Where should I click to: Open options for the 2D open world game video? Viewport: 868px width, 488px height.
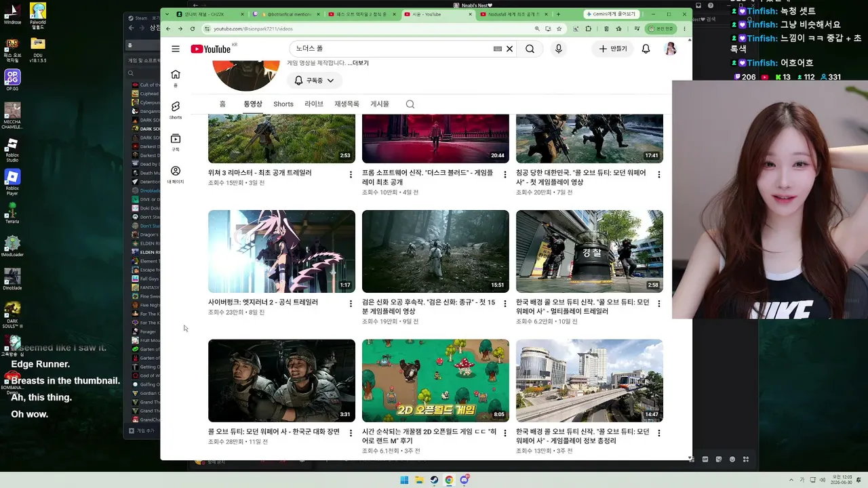(x=505, y=433)
